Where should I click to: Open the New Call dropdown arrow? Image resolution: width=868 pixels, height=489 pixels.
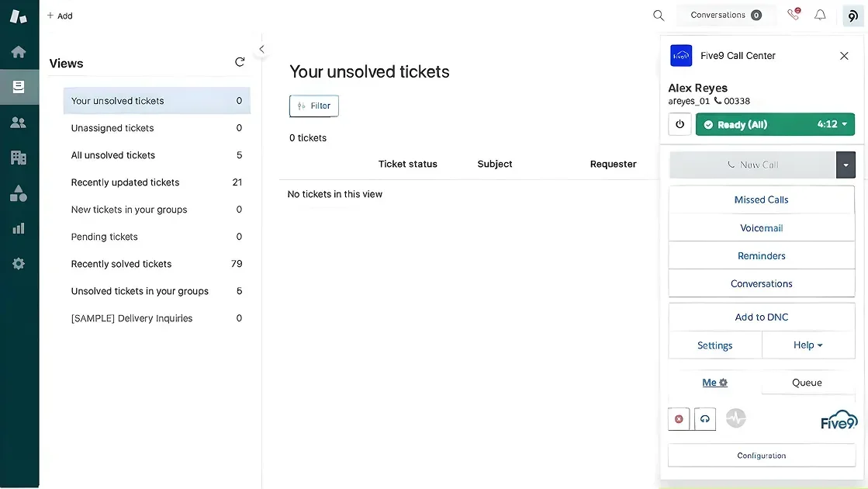846,165
